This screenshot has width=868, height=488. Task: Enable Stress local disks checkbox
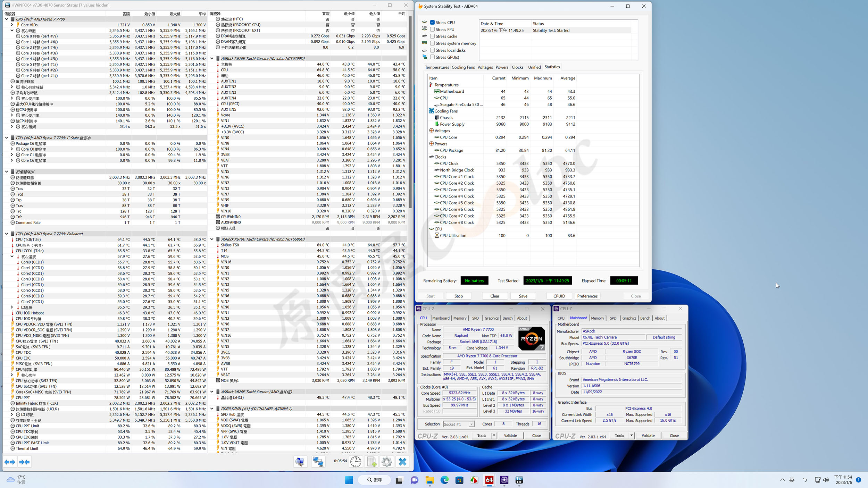pyautogui.click(x=432, y=50)
